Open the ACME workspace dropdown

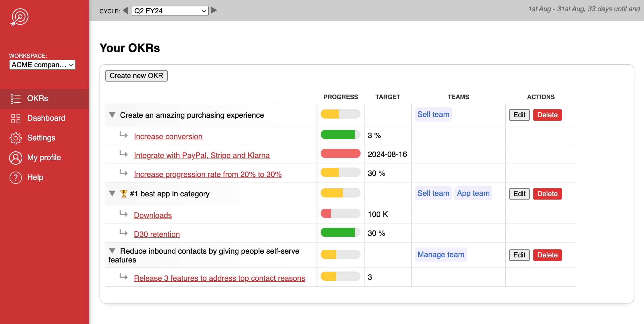(41, 64)
